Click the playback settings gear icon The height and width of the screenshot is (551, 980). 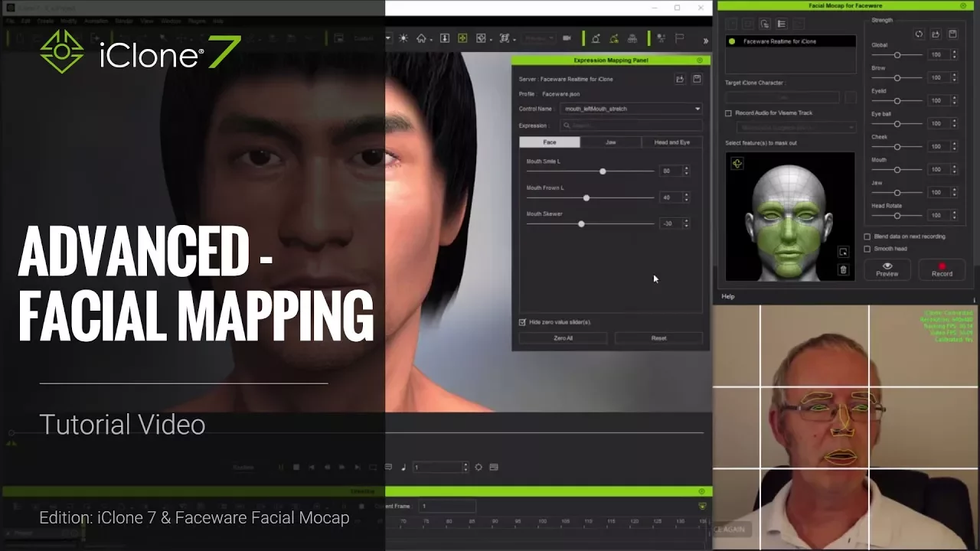[x=479, y=467]
